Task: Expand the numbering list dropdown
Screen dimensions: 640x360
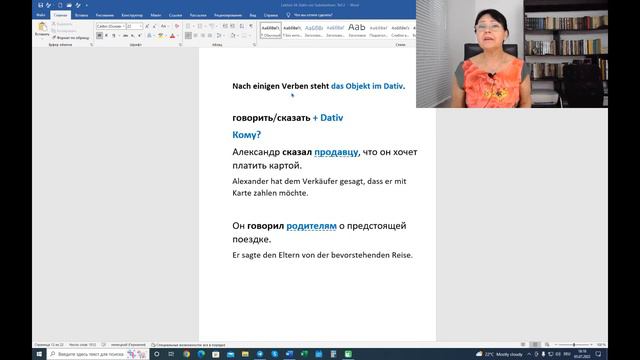Action: (x=205, y=26)
